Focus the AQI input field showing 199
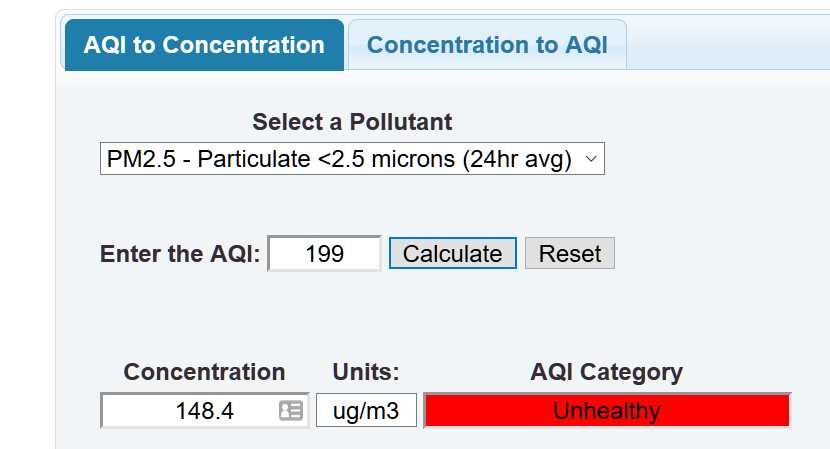830x449 pixels. (324, 253)
